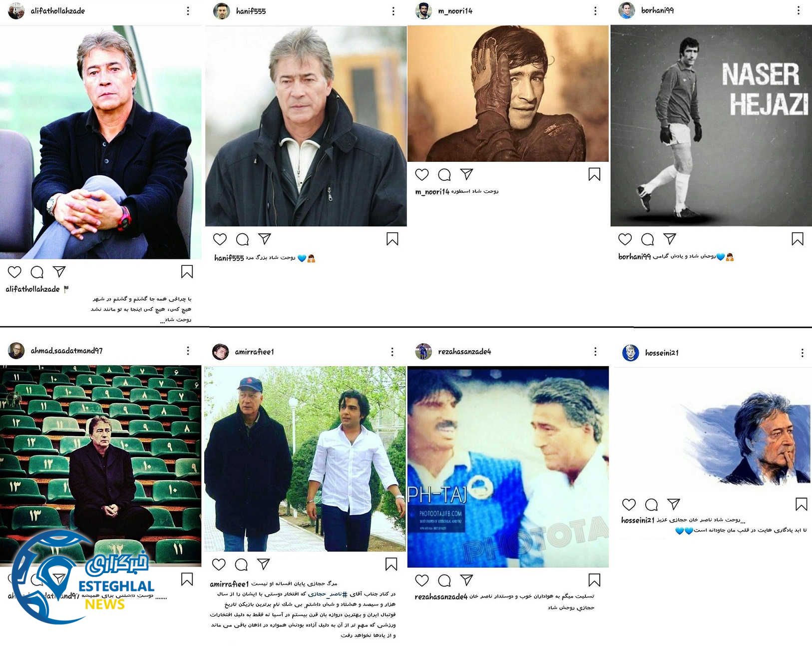Like the hosseini21 post

pyautogui.click(x=629, y=504)
